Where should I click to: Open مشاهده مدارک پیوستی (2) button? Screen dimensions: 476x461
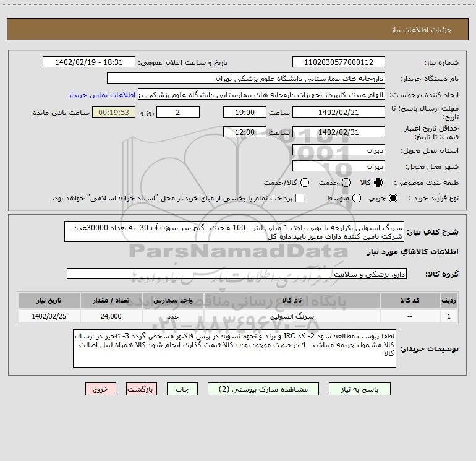[263, 389]
